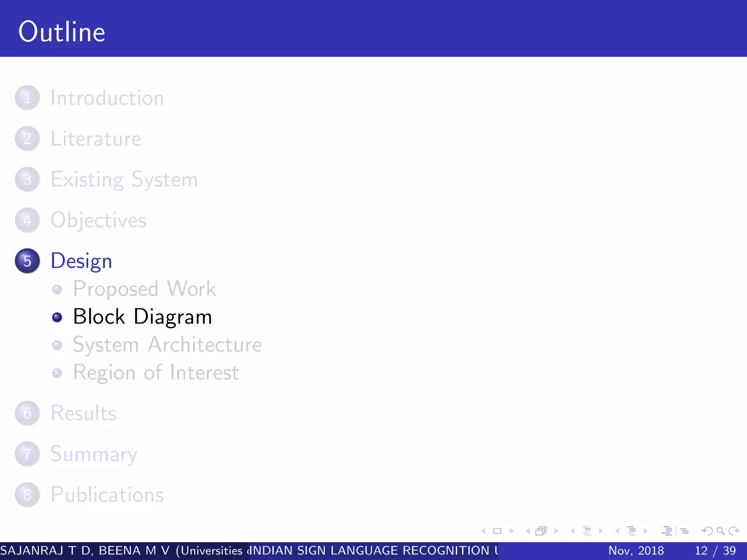The width and height of the screenshot is (747, 560).
Task: Click the go forward curved arrow
Action: pyautogui.click(x=734, y=531)
